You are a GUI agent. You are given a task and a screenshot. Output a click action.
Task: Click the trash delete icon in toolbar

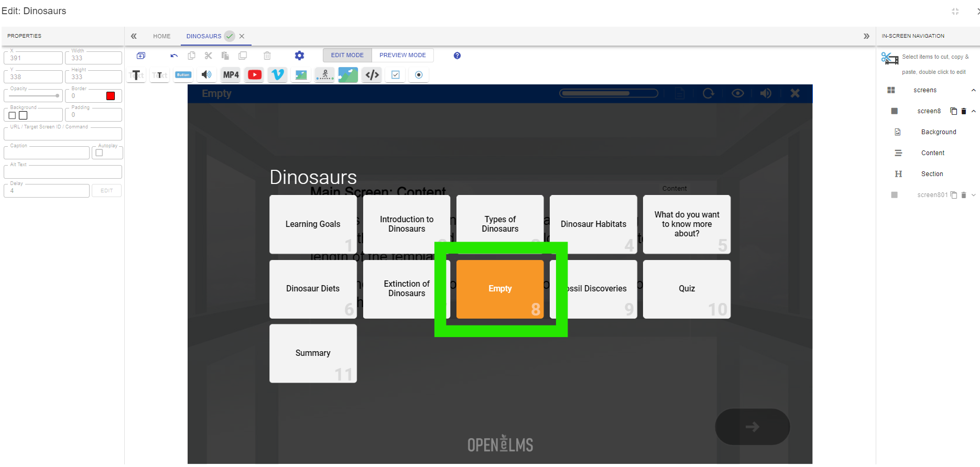pos(267,56)
